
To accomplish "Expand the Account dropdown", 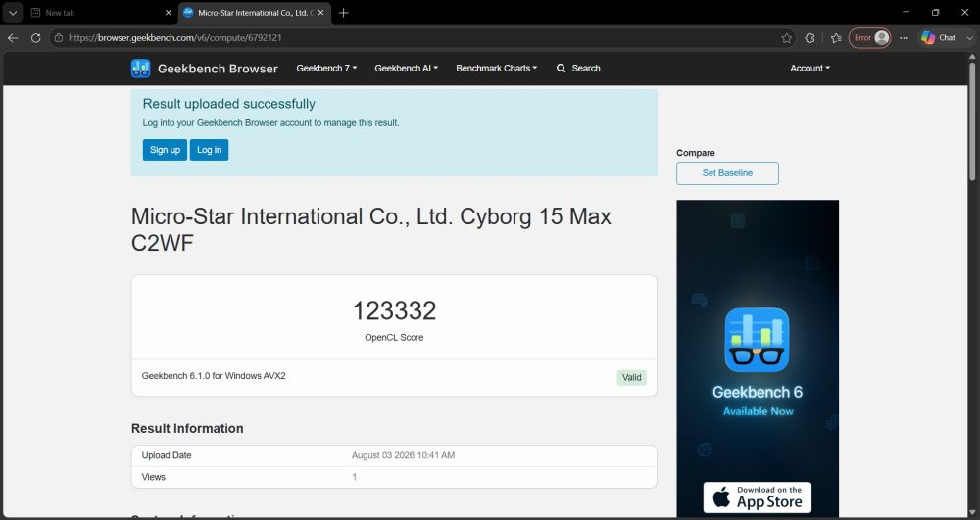I will click(x=810, y=68).
